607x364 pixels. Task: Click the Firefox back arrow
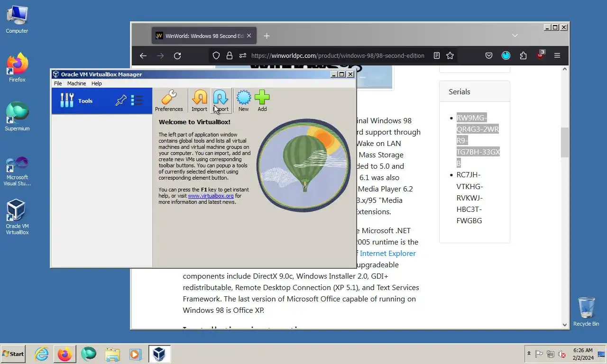(143, 55)
